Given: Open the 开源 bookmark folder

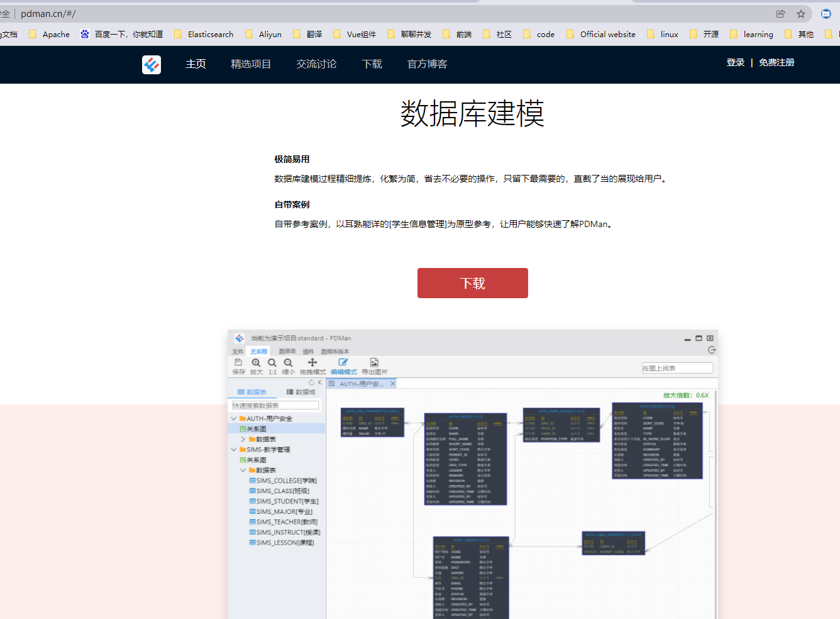Looking at the screenshot, I should (x=704, y=35).
